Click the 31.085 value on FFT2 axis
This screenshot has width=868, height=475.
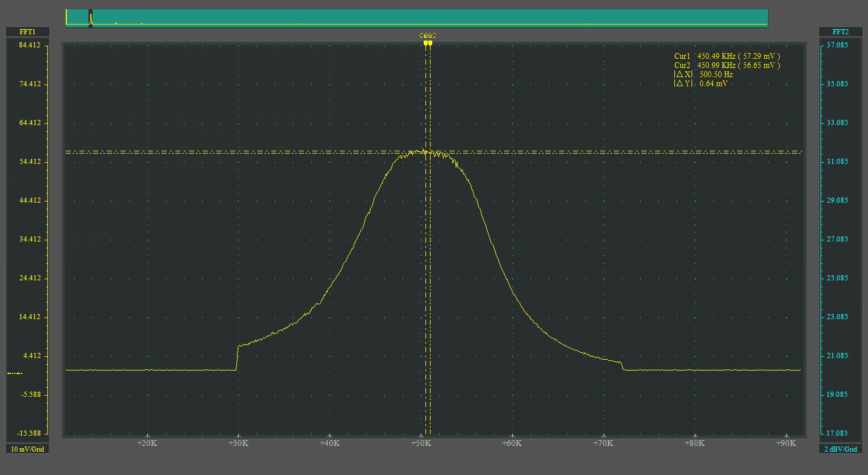(837, 162)
